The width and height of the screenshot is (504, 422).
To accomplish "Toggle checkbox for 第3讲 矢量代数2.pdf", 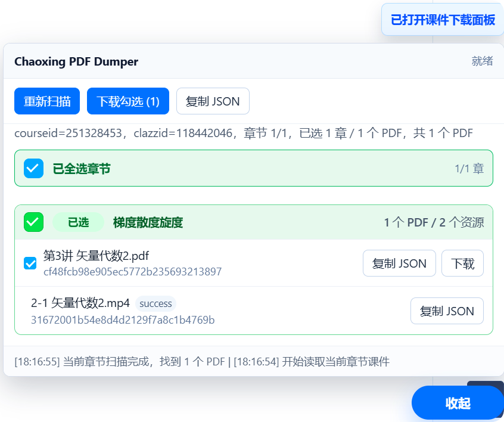I will [30, 263].
